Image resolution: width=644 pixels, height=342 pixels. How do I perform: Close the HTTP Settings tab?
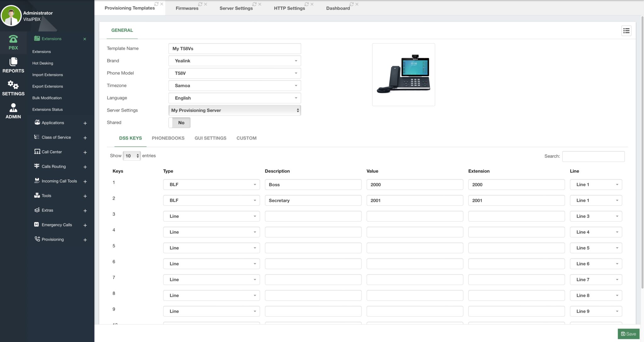(312, 4)
